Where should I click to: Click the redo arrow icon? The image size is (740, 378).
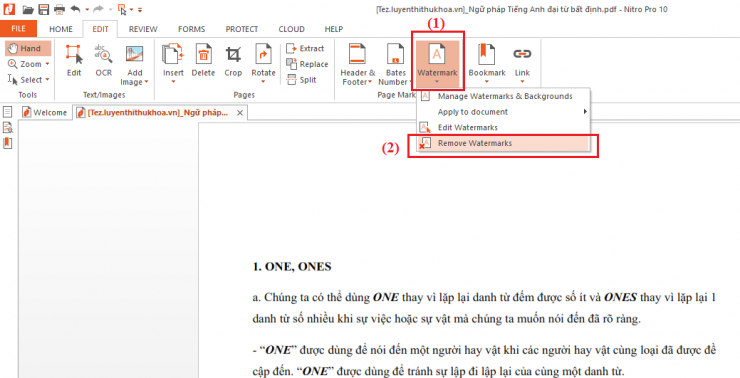click(x=98, y=9)
